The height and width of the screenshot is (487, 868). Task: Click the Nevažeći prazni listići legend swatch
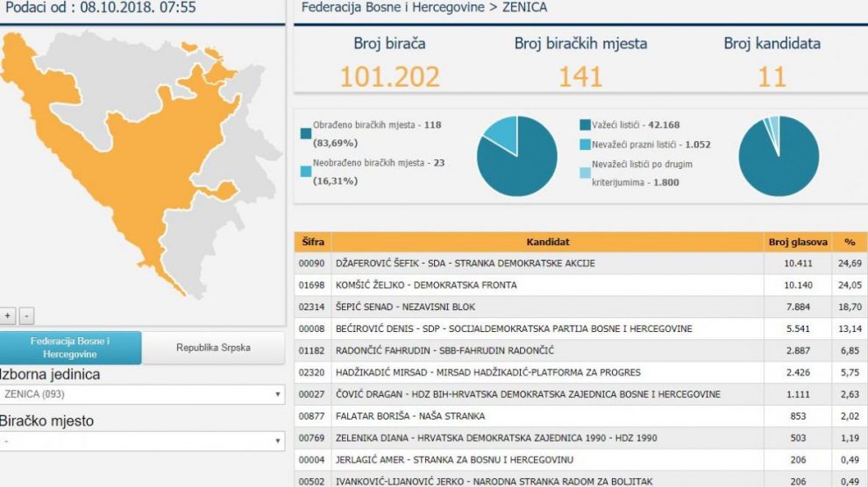click(x=585, y=145)
